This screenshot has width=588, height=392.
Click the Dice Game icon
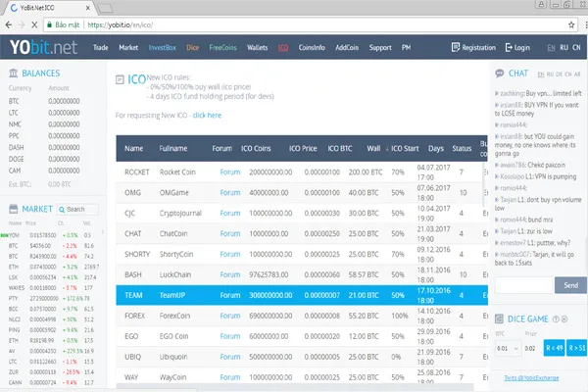[499, 319]
